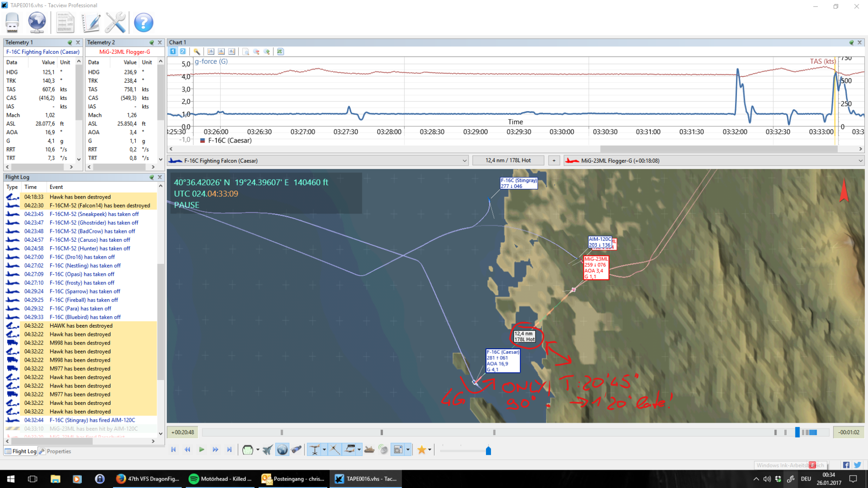
Task: Click the -00:01:02 remaining time field
Action: [x=849, y=432]
